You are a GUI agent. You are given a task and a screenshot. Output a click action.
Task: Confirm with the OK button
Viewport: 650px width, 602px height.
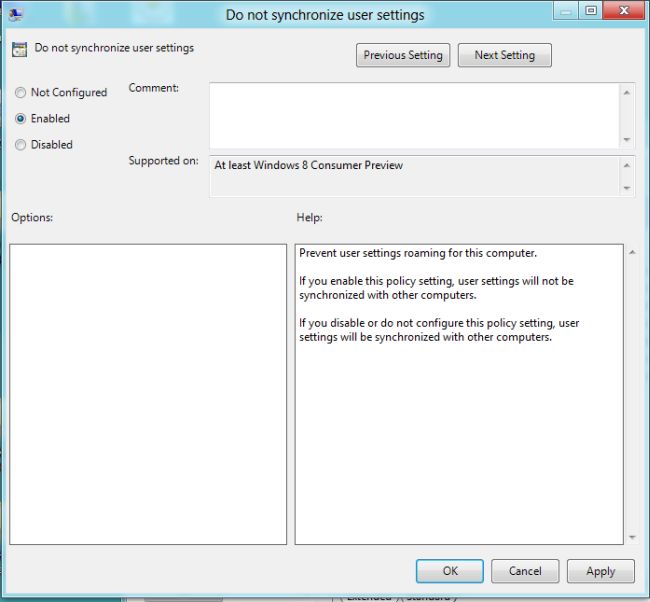click(450, 571)
